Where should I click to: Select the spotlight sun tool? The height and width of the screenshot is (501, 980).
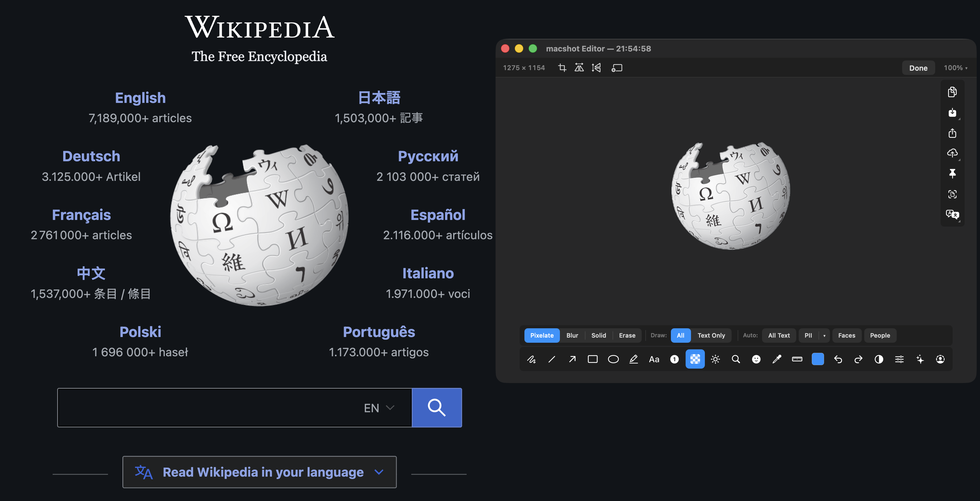[x=715, y=359]
